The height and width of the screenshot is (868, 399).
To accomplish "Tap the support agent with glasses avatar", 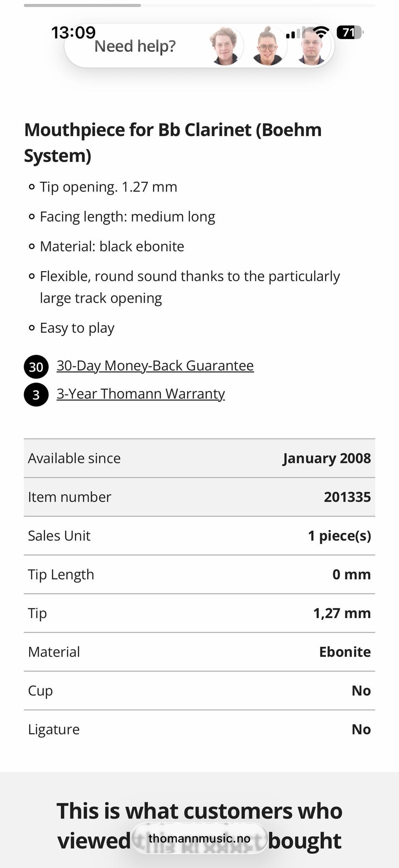I will click(268, 46).
